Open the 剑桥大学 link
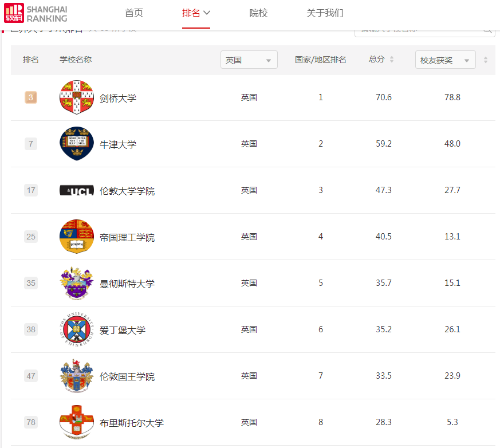Image resolution: width=500 pixels, height=448 pixels. [x=118, y=98]
